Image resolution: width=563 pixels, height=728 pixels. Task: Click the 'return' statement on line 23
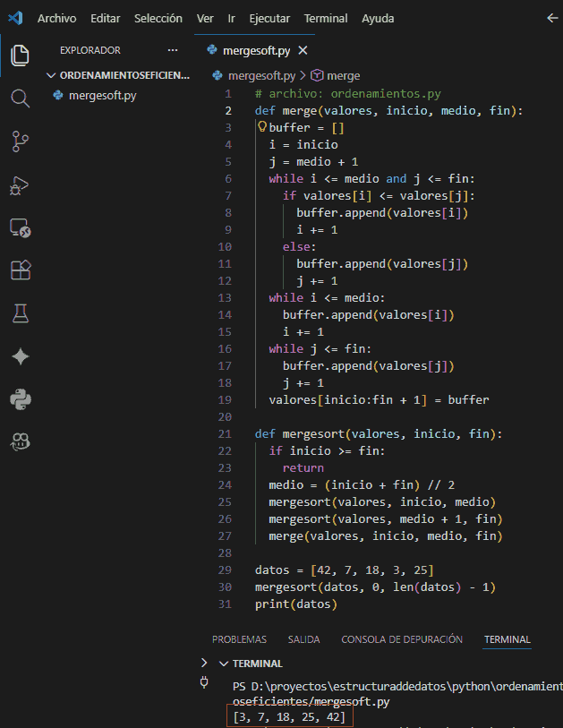point(303,468)
